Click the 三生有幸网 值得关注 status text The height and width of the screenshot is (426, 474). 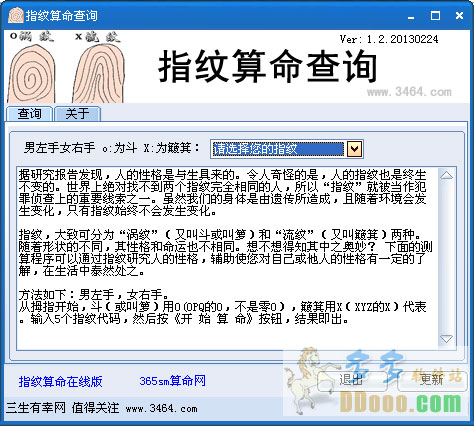pyautogui.click(x=62, y=408)
